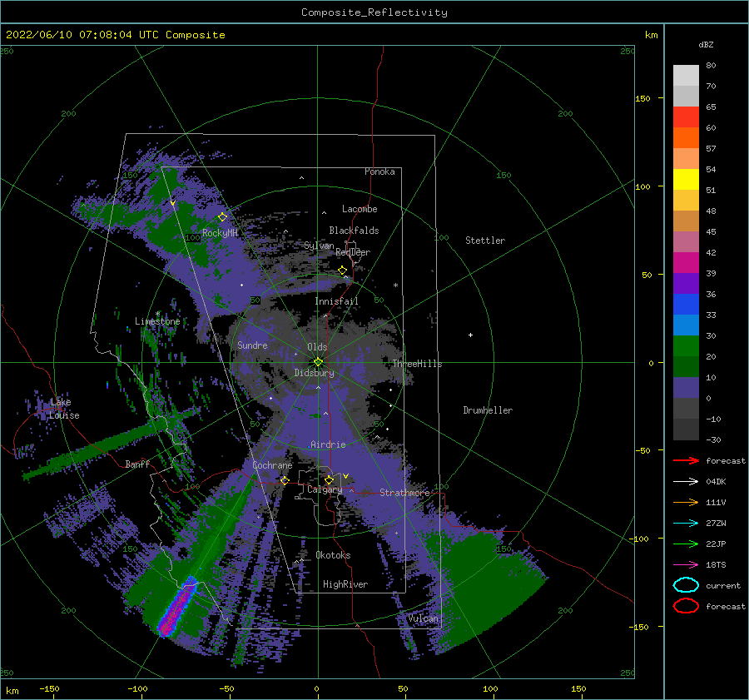Image resolution: width=749 pixels, height=700 pixels.
Task: Click the yellow diamond marker below RedDeer
Action: 343,271
